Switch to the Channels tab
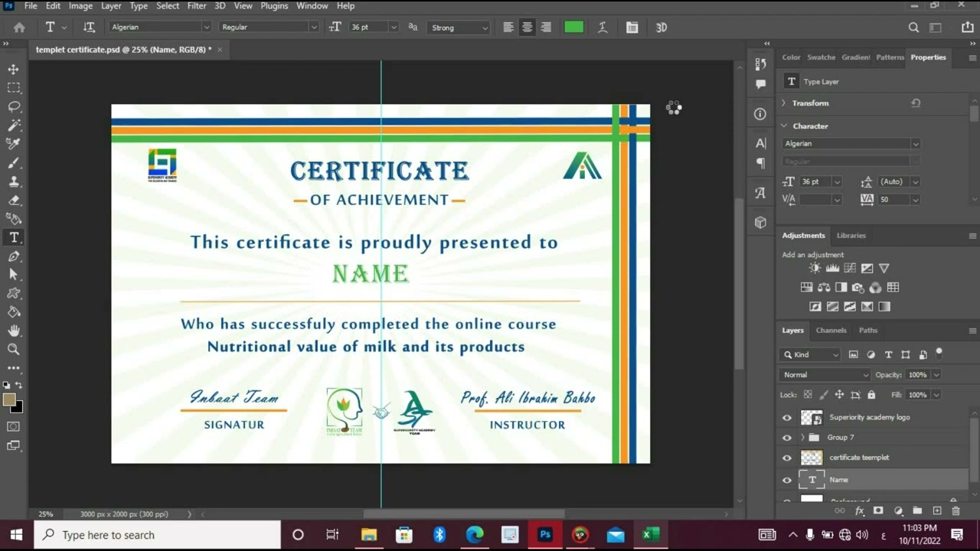Image resolution: width=980 pixels, height=551 pixels. [x=831, y=330]
